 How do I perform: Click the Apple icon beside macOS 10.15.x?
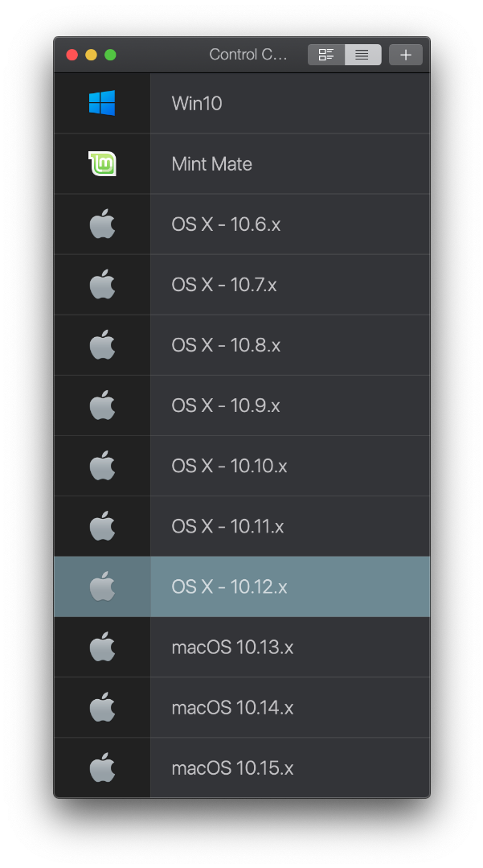102,767
